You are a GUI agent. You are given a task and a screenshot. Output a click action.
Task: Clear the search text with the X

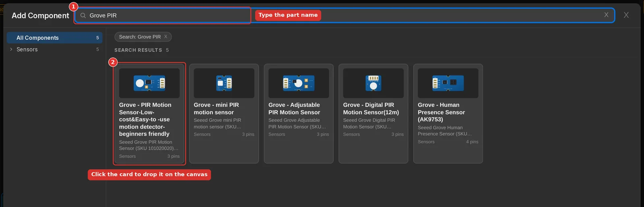(606, 15)
